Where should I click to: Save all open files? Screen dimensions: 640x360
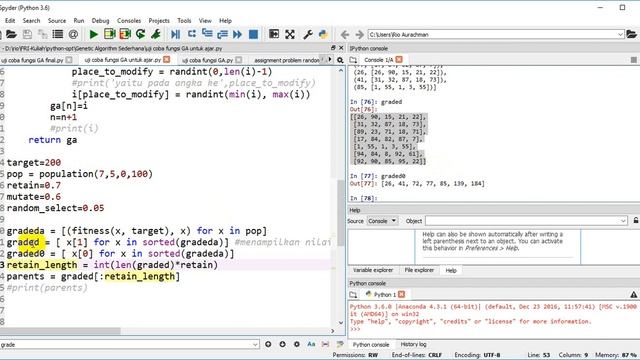pos(42,34)
